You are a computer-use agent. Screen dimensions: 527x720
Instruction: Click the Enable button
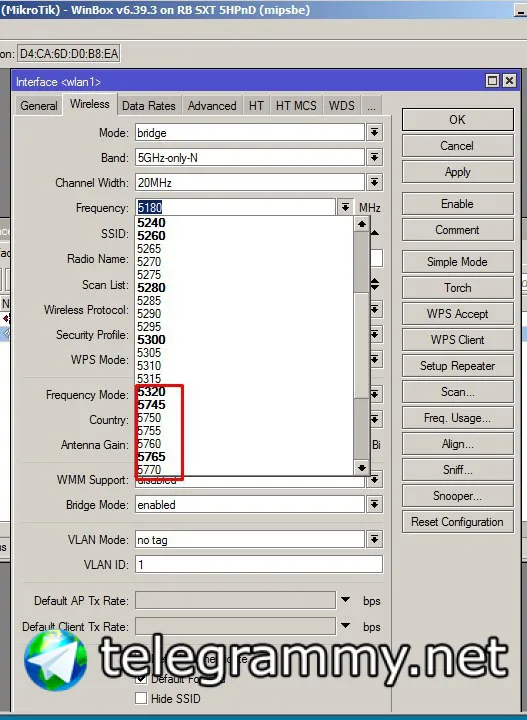tap(458, 204)
